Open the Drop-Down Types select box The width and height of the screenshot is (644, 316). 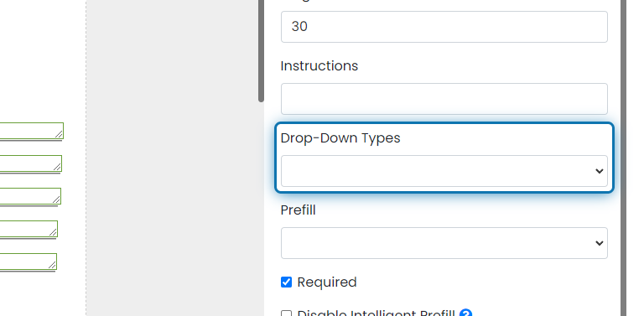[444, 171]
